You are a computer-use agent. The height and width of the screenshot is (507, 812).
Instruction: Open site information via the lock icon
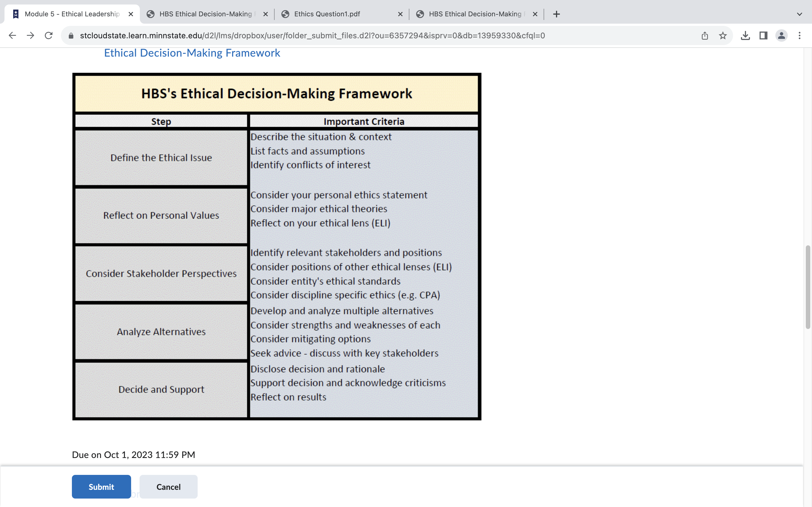click(x=71, y=35)
